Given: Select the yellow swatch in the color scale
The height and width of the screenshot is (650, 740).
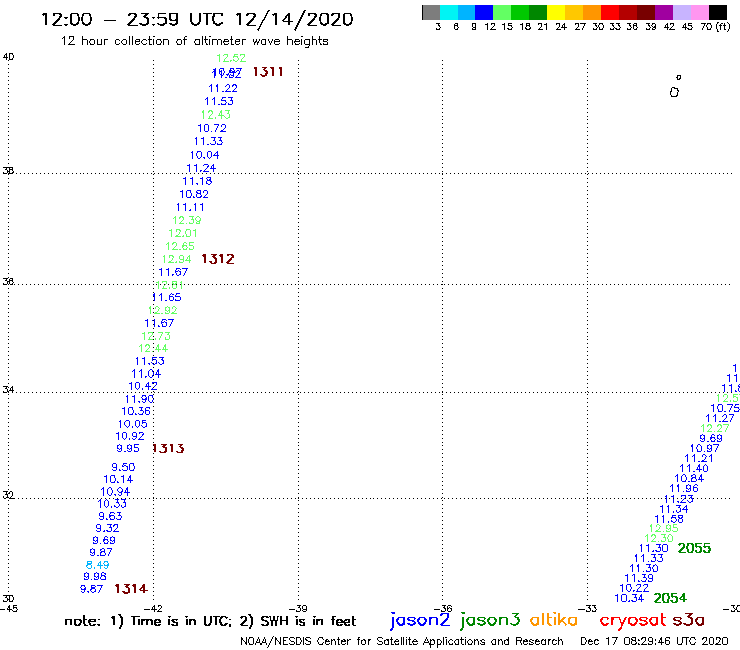Looking at the screenshot, I should (x=556, y=12).
